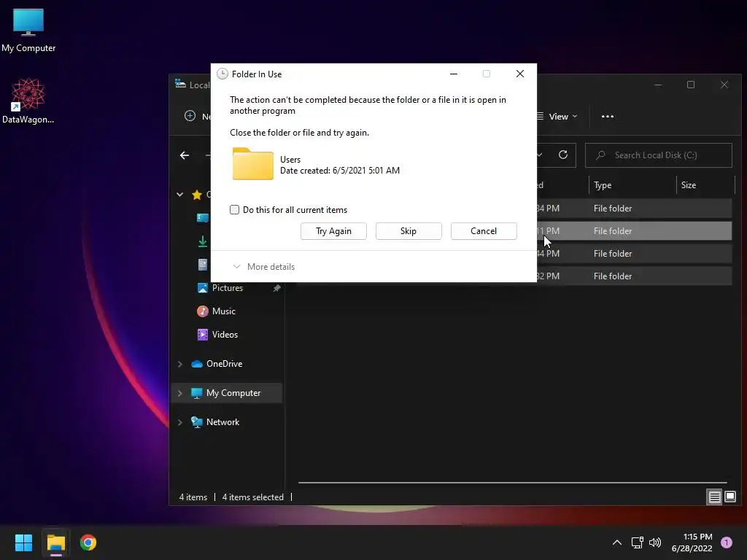The height and width of the screenshot is (560, 747).
Task: Launch Google Chrome from taskbar
Action: pos(88,542)
